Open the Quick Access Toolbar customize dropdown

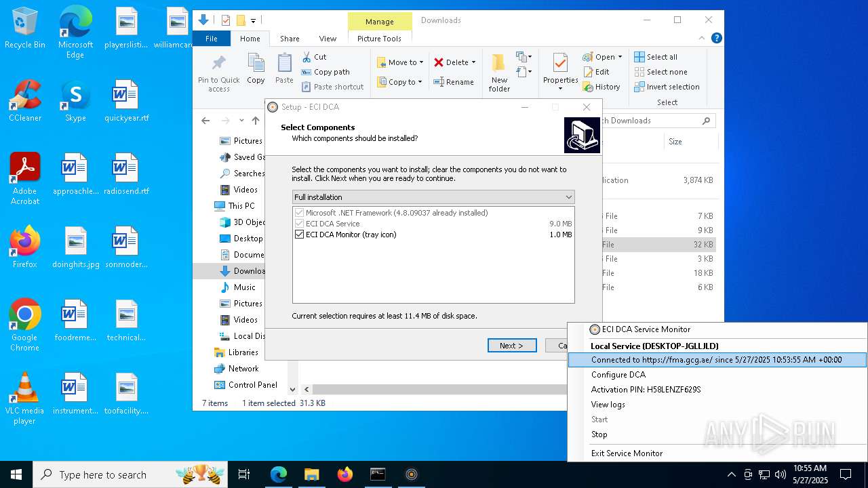(254, 20)
